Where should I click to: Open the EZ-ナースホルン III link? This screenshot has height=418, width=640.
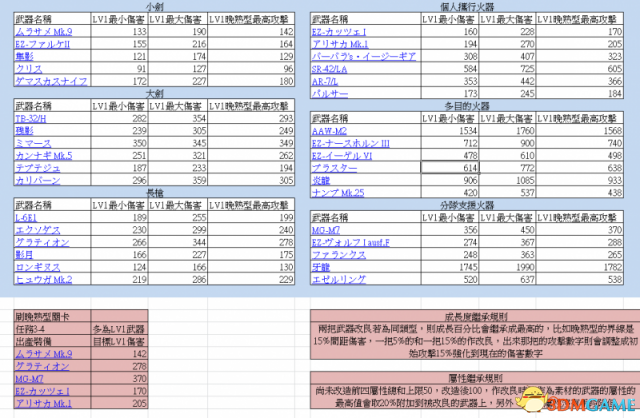[351, 143]
